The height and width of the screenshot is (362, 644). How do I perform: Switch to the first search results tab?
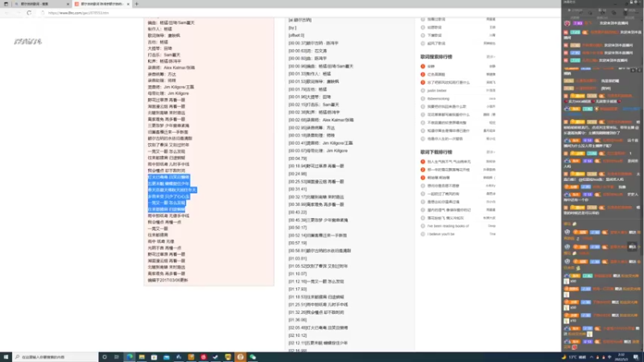tap(41, 4)
